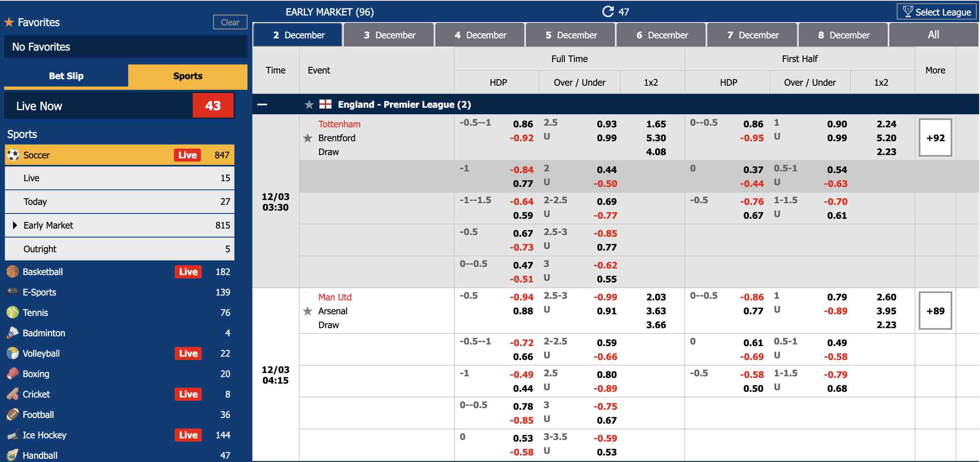Expand the Early Market arrow in sidebar
Screen dimensions: 980x462
tap(15, 225)
